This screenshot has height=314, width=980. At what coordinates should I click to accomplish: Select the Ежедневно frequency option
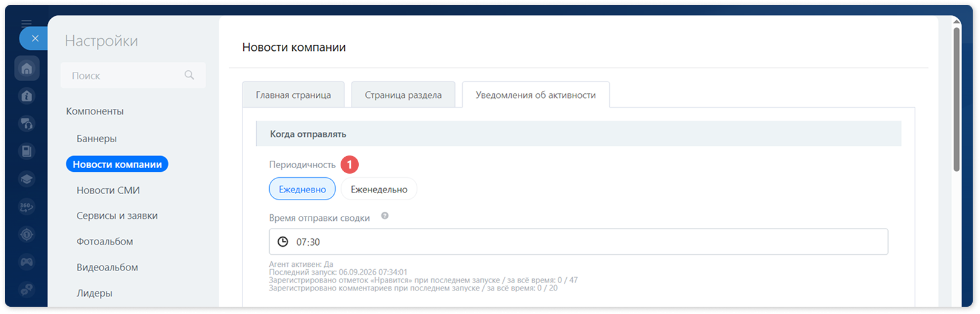(302, 189)
